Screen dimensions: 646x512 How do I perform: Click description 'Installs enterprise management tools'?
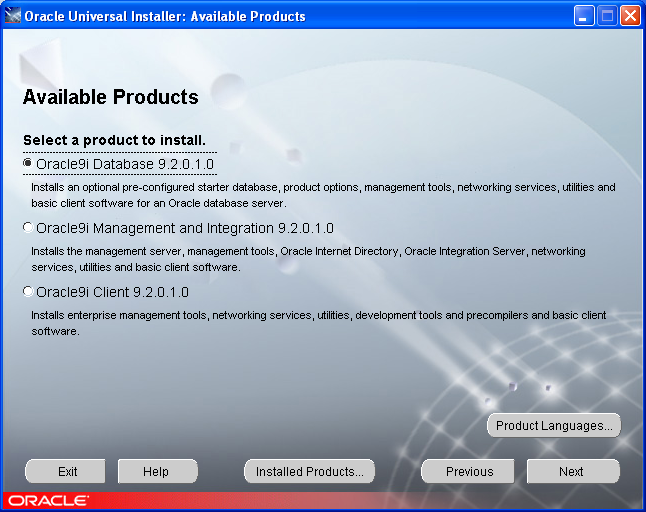pyautogui.click(x=318, y=323)
